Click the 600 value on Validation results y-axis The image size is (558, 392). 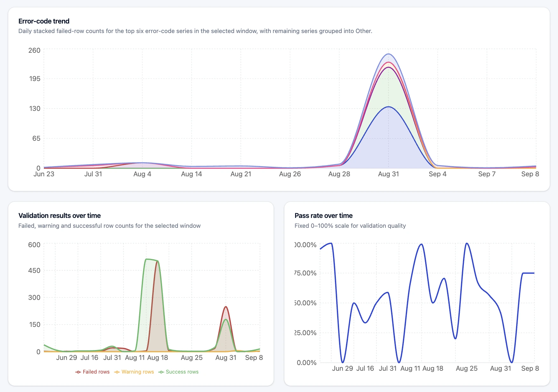(x=34, y=245)
